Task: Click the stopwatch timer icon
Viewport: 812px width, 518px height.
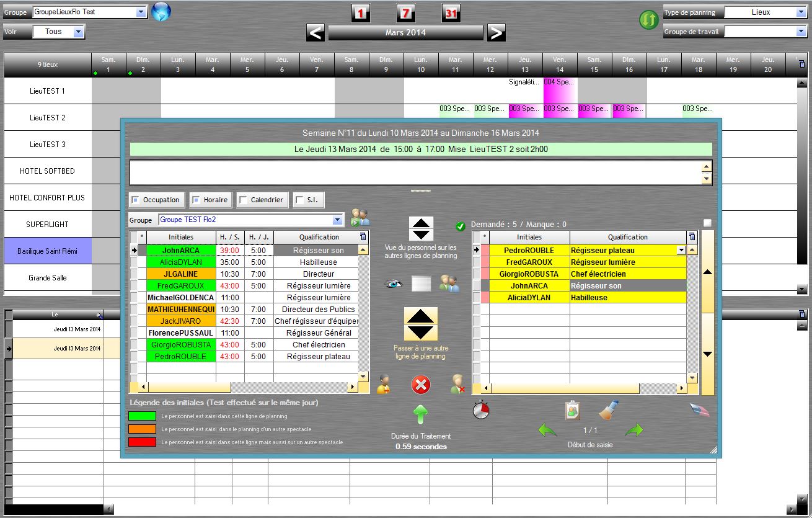Action: (481, 409)
